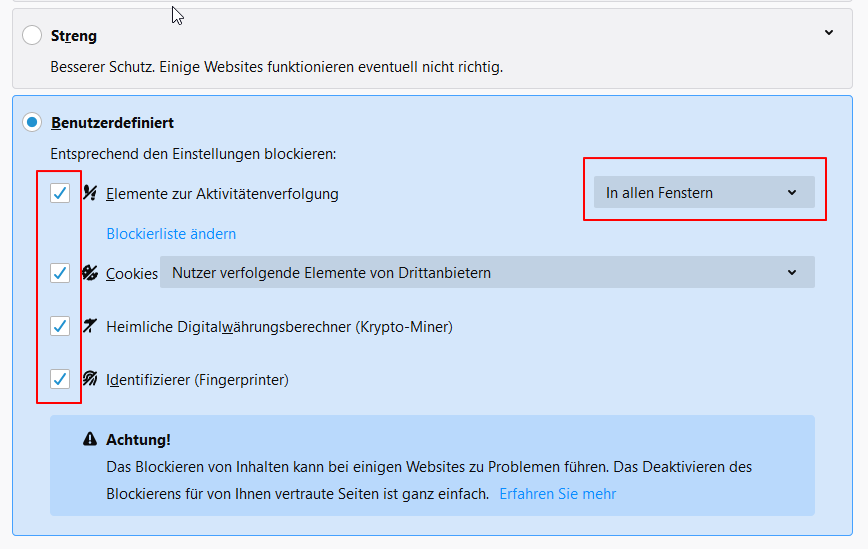Click the 'Erfahren Sie mehr' link
868x549 pixels.
557,494
